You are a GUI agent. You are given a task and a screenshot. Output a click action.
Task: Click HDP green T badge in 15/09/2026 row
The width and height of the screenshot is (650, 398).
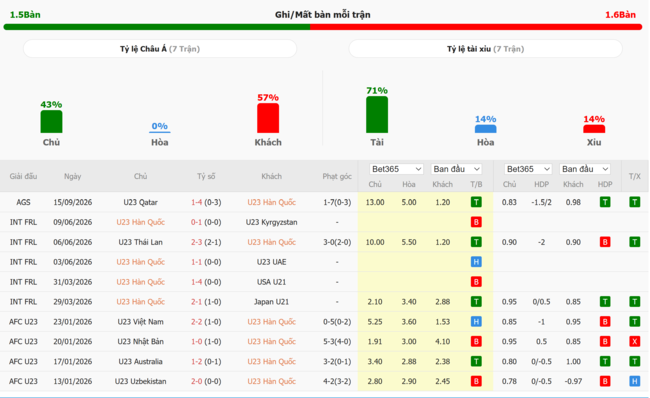(605, 202)
